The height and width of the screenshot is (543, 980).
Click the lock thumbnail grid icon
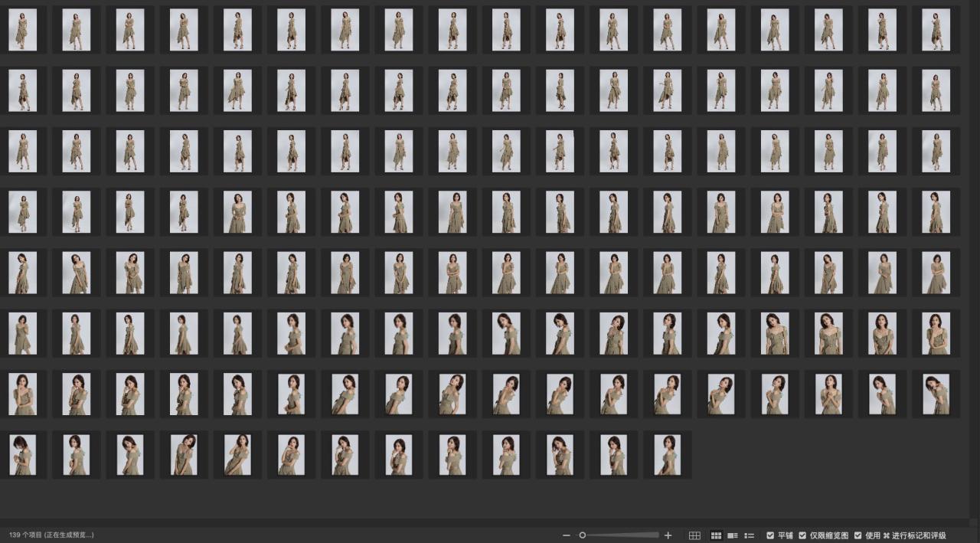pos(694,535)
